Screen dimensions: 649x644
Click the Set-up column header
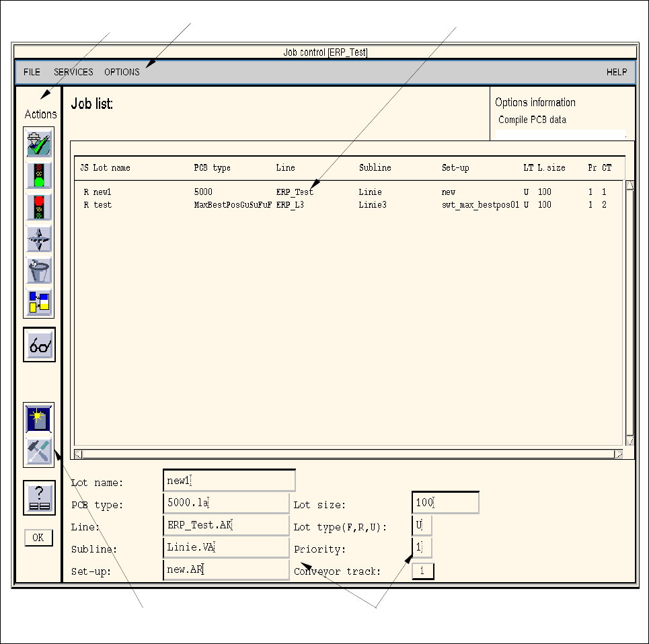455,167
